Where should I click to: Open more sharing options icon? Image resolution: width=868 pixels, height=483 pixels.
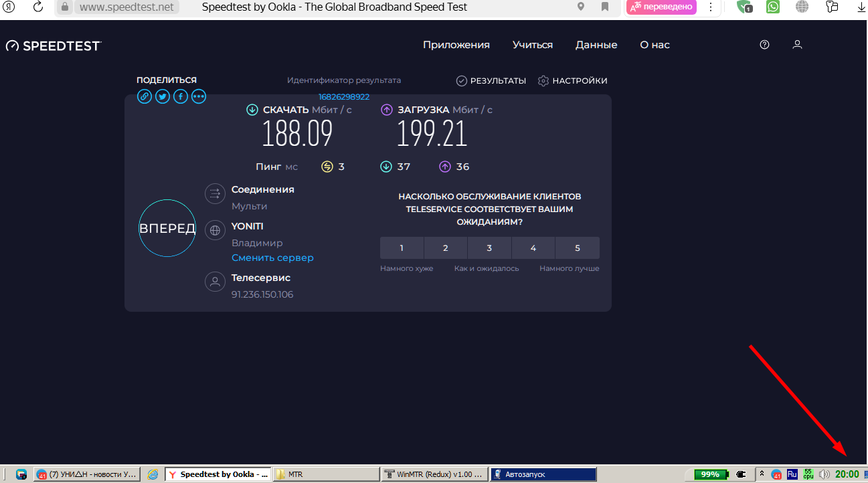coord(199,97)
